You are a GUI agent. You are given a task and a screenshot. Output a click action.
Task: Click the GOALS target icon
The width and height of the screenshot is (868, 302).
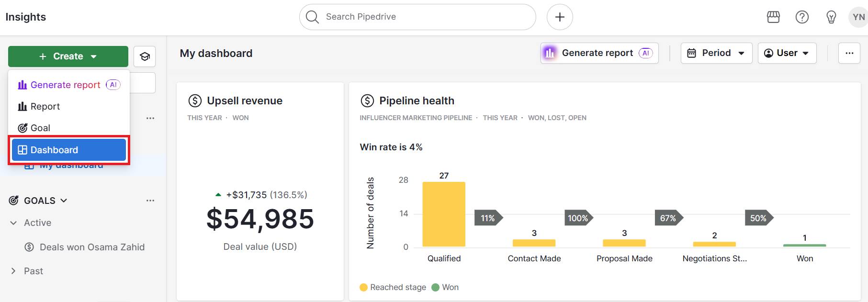pos(14,201)
